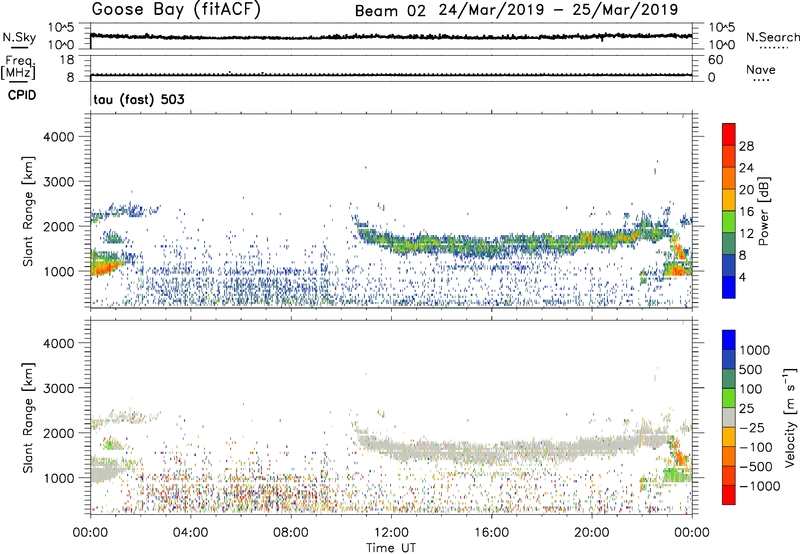Pick the blue top segment of Velocity colorbar
Screen dimensions: 800x554
[x=729, y=340]
